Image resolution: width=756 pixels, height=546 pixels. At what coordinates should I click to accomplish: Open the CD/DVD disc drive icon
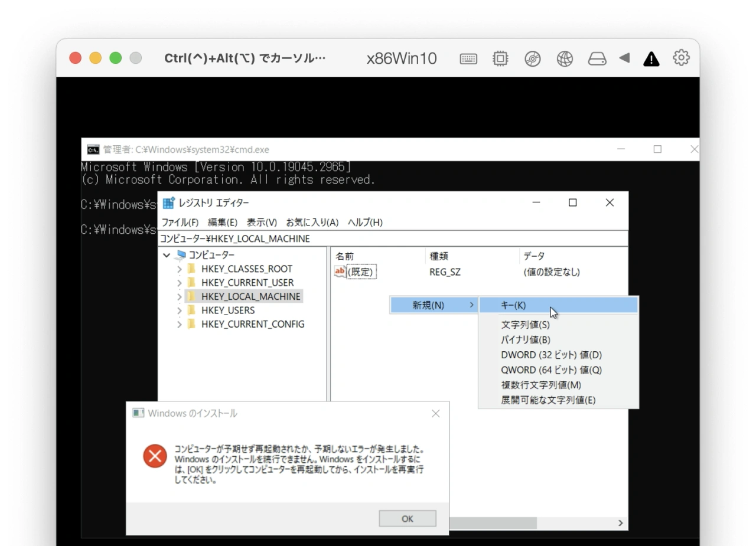533,58
